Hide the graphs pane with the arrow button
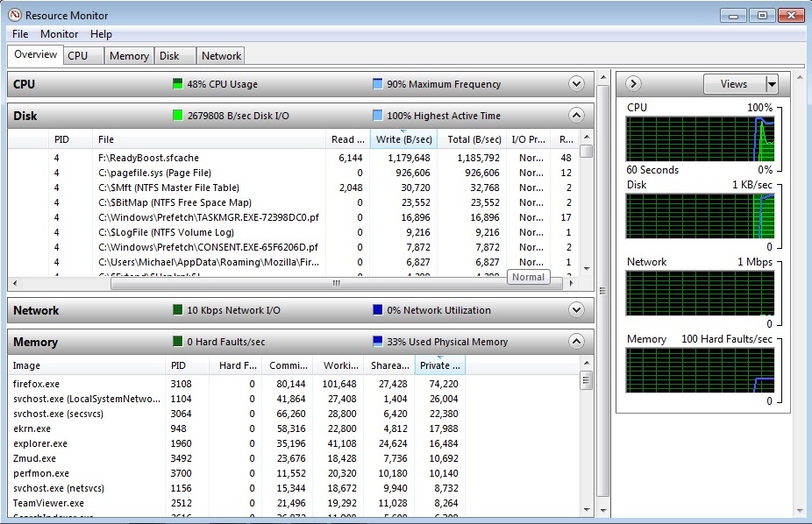Viewport: 812px width, 524px height. 634,84
